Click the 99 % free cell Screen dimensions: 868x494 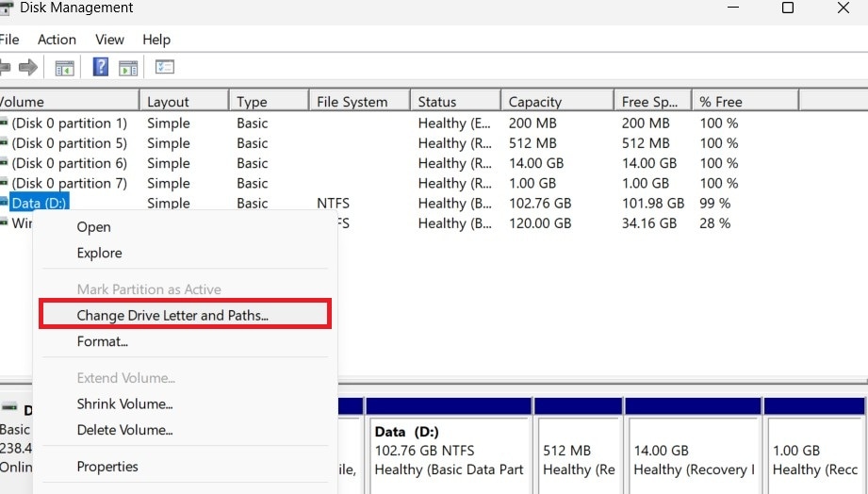[x=714, y=204]
